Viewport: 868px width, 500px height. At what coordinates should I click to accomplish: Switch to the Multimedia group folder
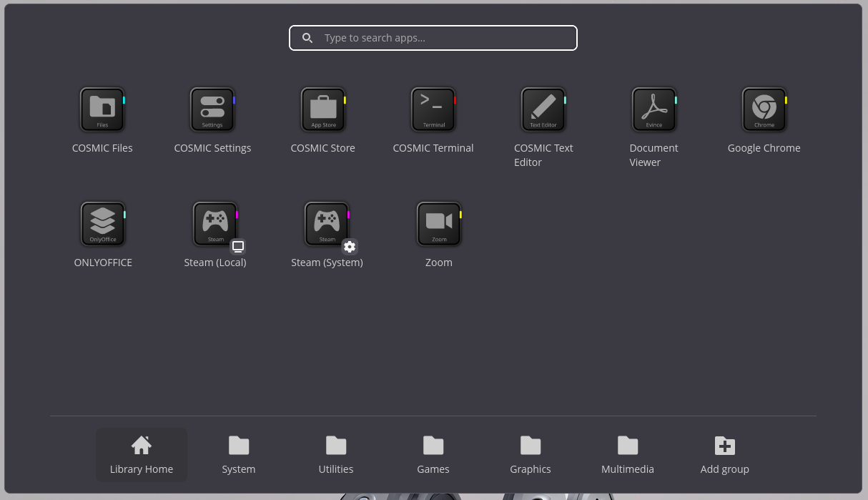(628, 455)
